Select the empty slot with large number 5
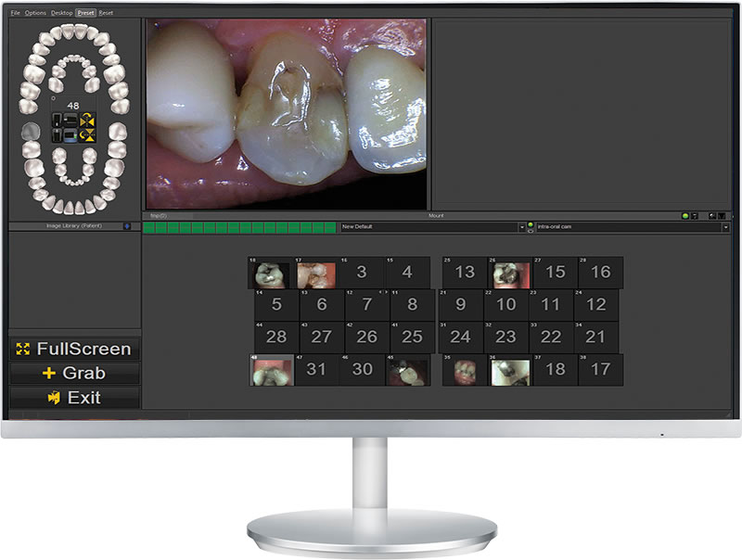742x560 pixels. [x=276, y=305]
